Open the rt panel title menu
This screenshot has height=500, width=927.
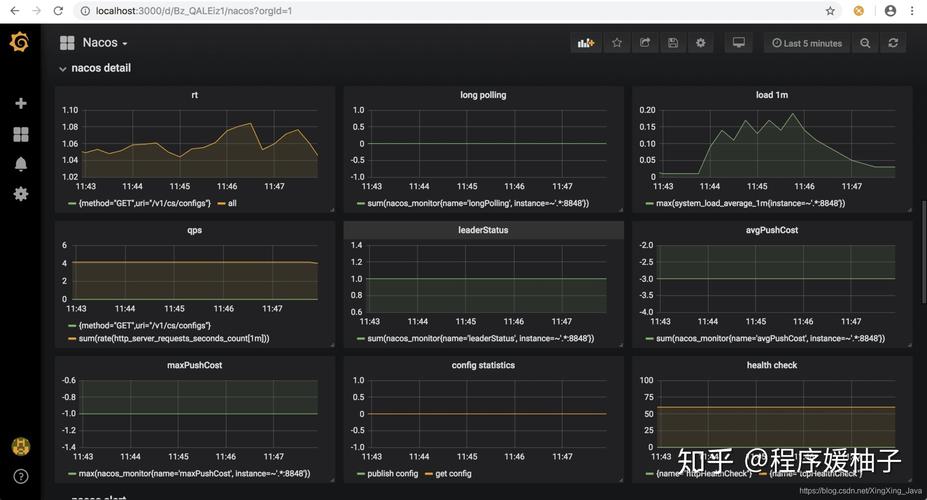pyautogui.click(x=195, y=95)
